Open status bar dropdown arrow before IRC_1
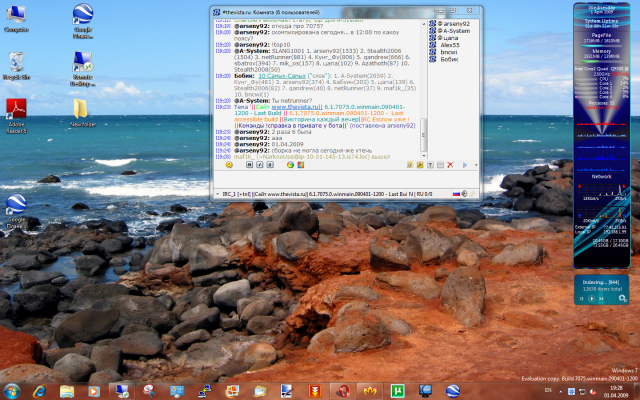This screenshot has height=400, width=640. (x=218, y=194)
